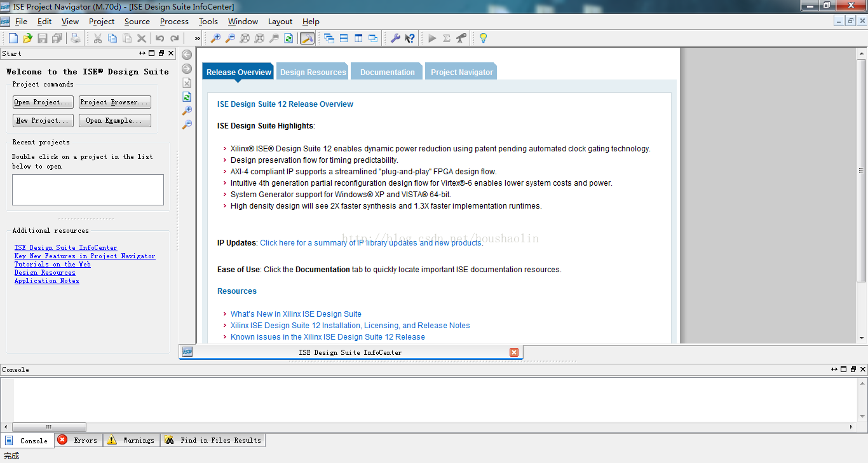Open the Window menu

[x=243, y=22]
